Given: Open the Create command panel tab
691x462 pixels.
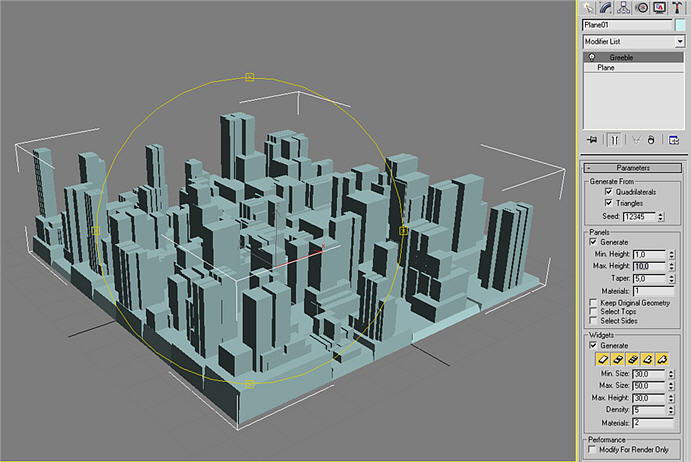Looking at the screenshot, I should (x=588, y=7).
